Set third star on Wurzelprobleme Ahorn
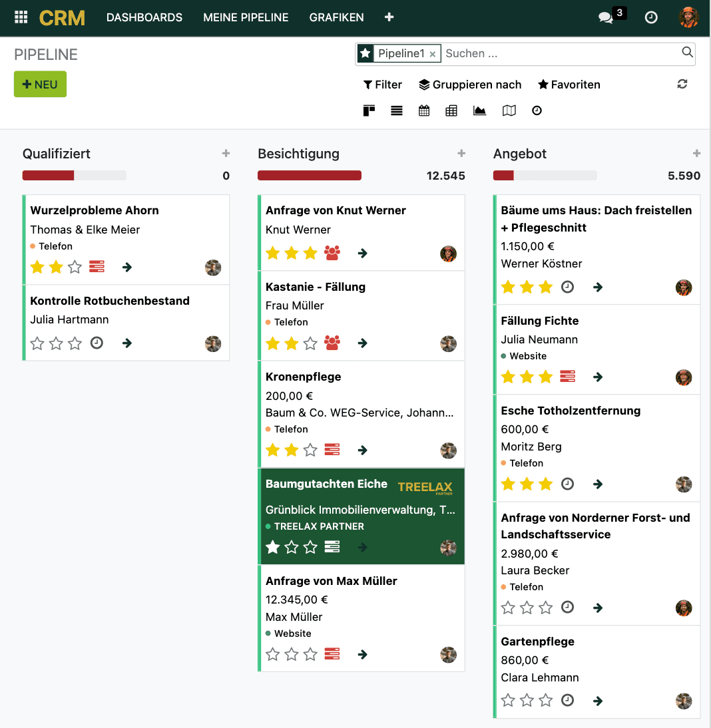The image size is (711, 728). pos(75,267)
